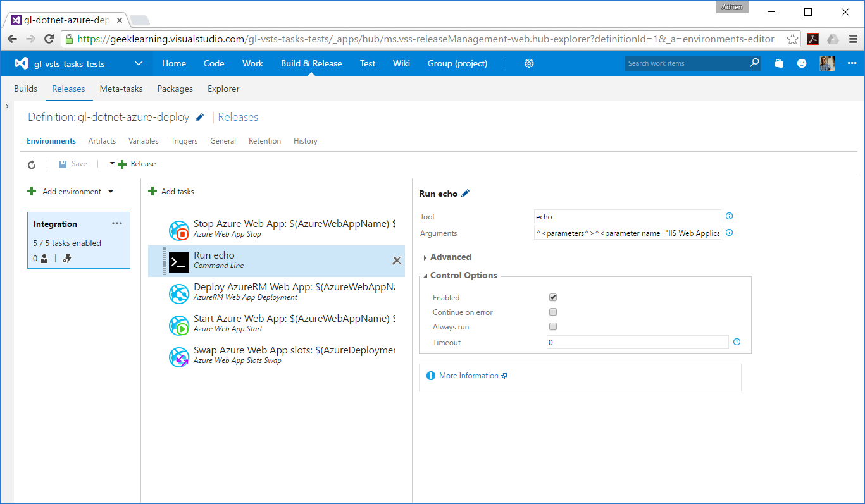This screenshot has width=865, height=504.
Task: Select the Stop Azure Web App task icon
Action: [179, 231]
